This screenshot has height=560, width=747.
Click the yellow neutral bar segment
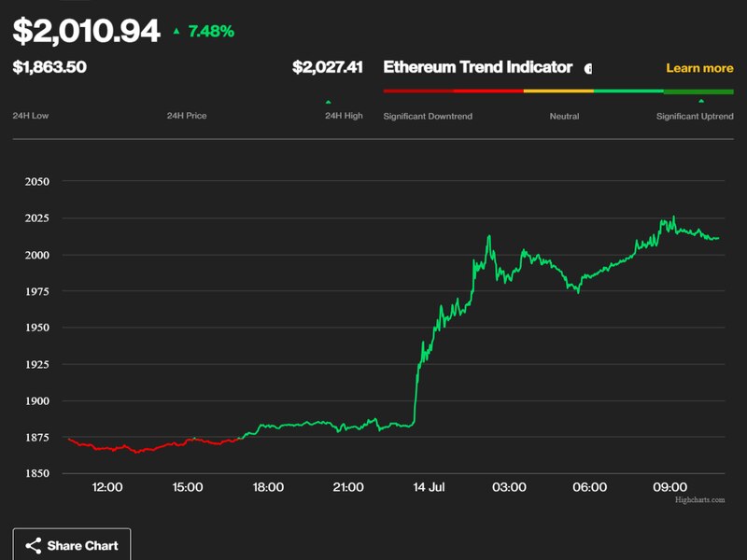(558, 91)
